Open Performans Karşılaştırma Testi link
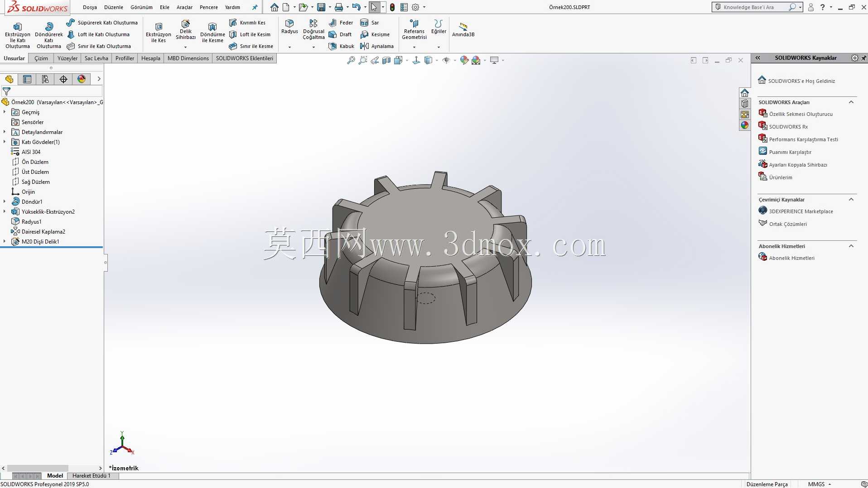 (x=803, y=139)
